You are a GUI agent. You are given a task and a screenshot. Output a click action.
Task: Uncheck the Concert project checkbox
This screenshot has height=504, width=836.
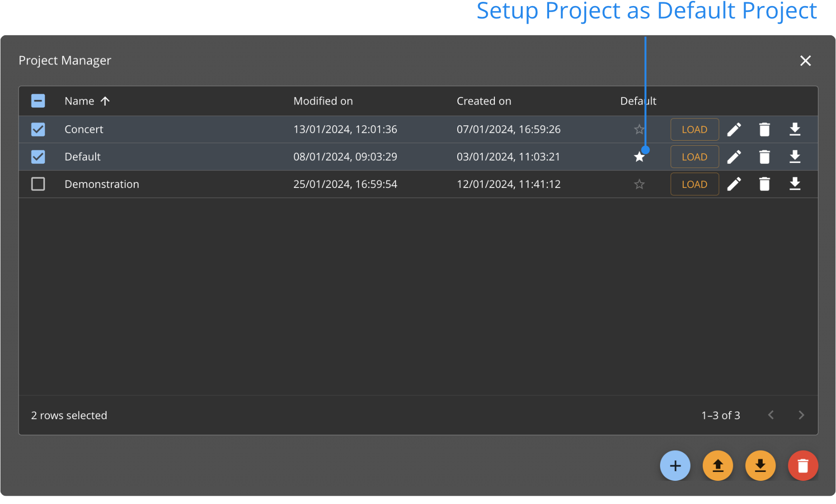point(38,129)
